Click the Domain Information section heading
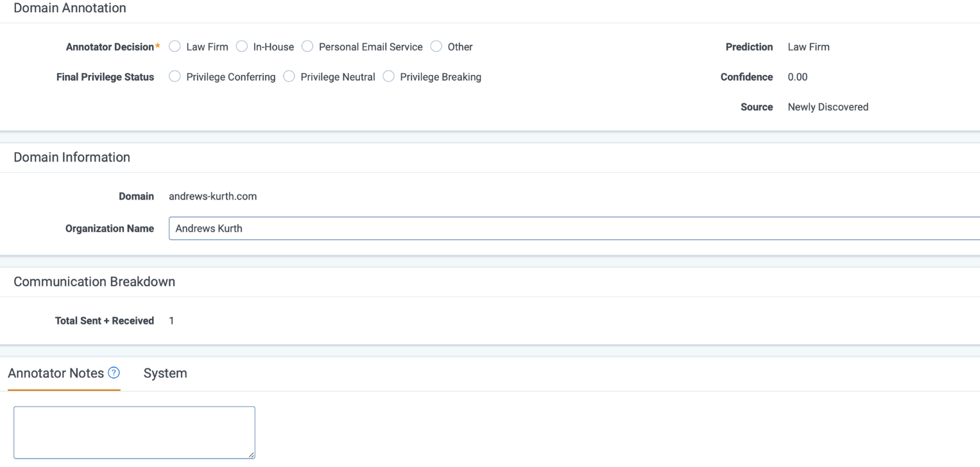This screenshot has width=980, height=467. (x=72, y=157)
